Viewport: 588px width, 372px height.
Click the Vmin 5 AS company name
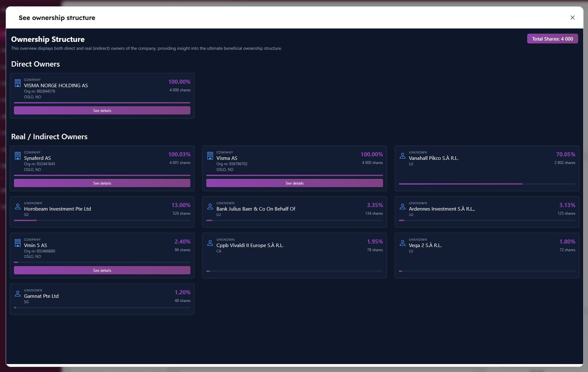click(35, 245)
